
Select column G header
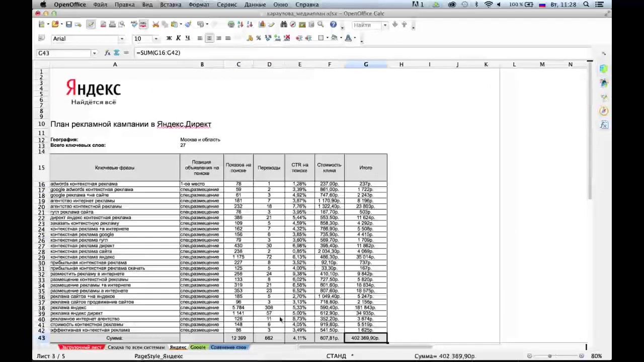click(x=366, y=64)
